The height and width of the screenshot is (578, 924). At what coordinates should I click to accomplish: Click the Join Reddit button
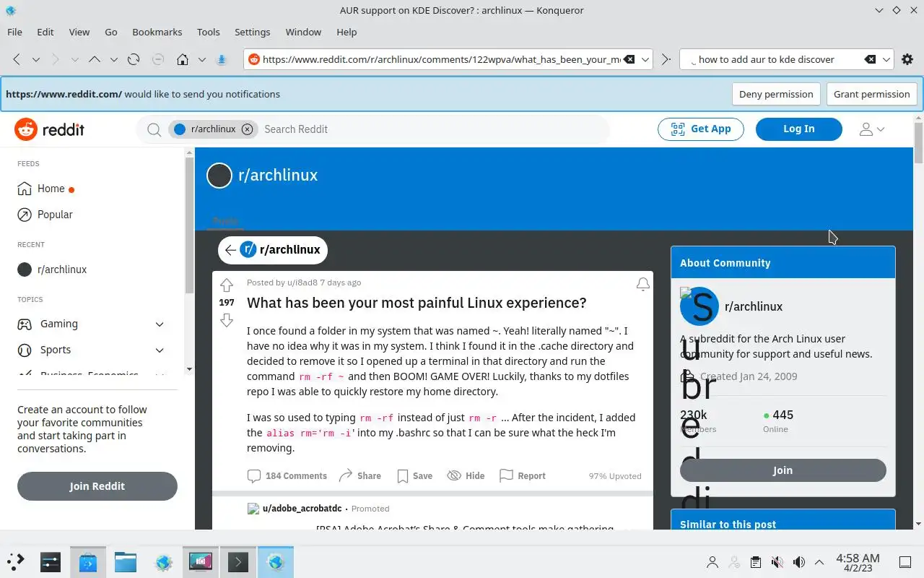point(97,486)
